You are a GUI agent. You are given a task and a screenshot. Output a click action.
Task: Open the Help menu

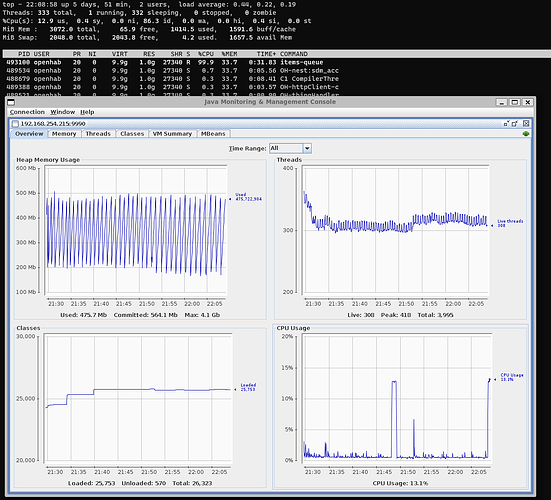pyautogui.click(x=87, y=112)
